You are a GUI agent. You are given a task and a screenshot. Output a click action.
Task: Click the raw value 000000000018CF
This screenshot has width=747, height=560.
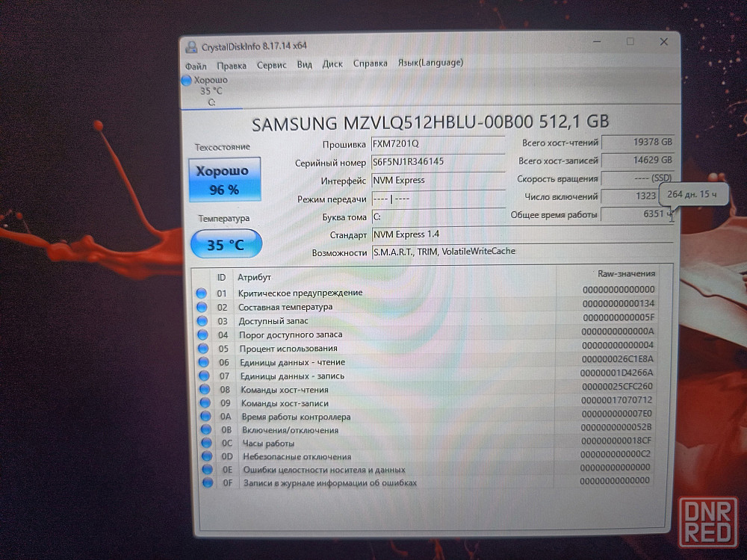616,441
